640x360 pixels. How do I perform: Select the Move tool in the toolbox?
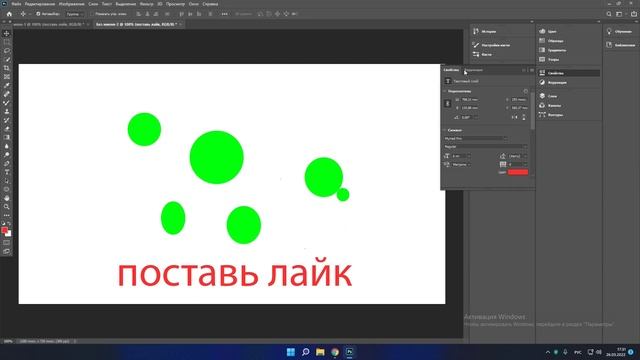tap(7, 33)
